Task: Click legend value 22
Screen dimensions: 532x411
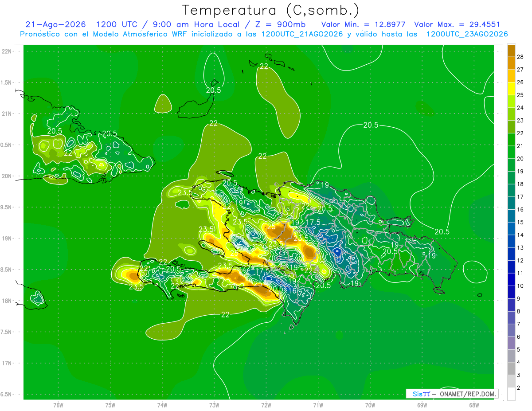Action: click(520, 133)
